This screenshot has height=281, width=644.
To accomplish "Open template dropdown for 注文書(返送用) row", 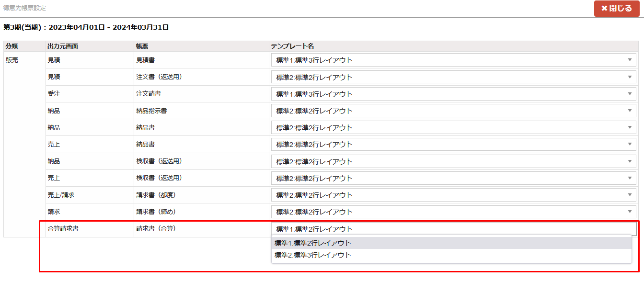I will (453, 77).
